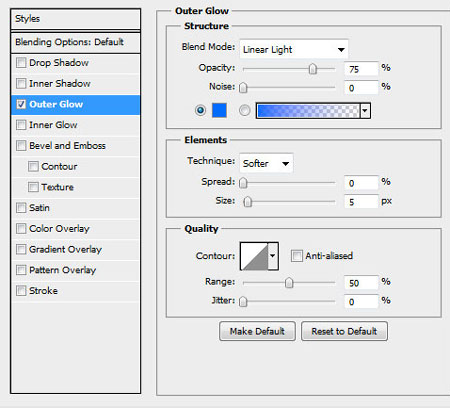Select the gradient radio button

(245, 110)
